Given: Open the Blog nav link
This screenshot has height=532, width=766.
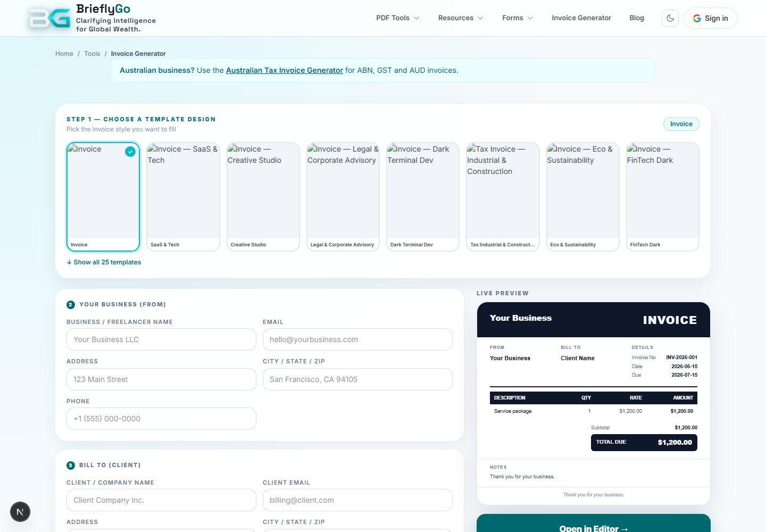Looking at the screenshot, I should click(x=637, y=18).
